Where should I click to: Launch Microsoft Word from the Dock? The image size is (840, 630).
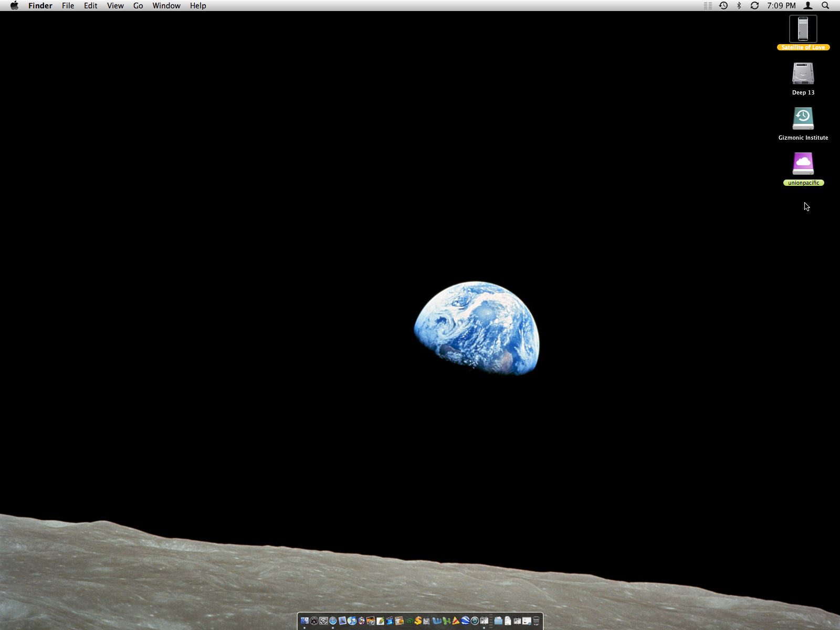[x=437, y=621]
